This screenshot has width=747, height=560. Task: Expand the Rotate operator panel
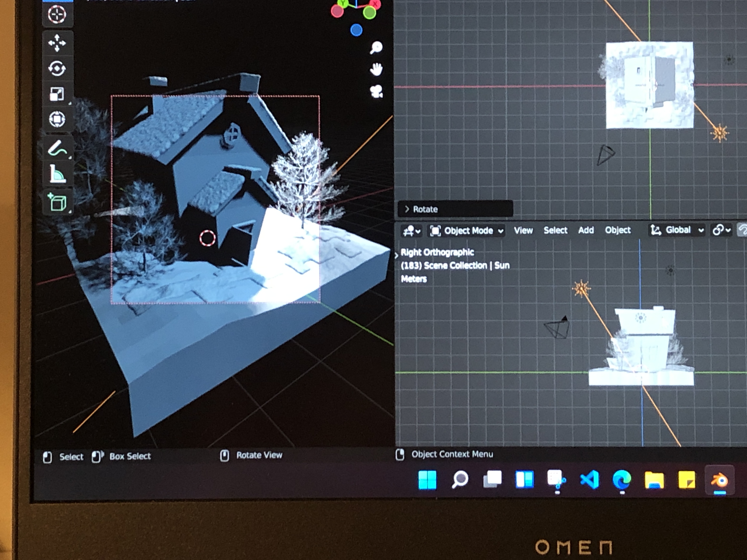[x=455, y=209]
